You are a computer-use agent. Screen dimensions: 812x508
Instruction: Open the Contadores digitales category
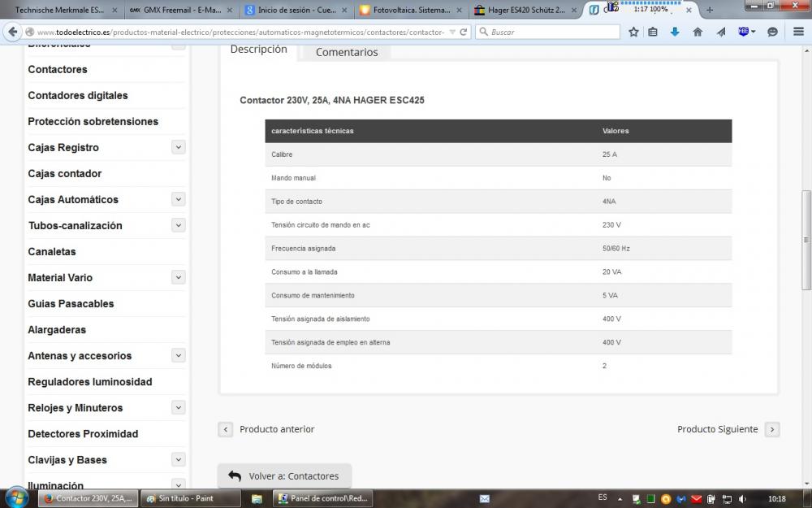coord(78,95)
